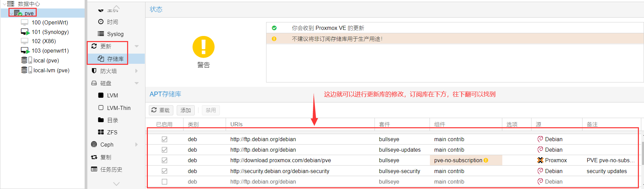
Task: Click the LVM-Thin outlined square icon
Action: pyautogui.click(x=101, y=108)
